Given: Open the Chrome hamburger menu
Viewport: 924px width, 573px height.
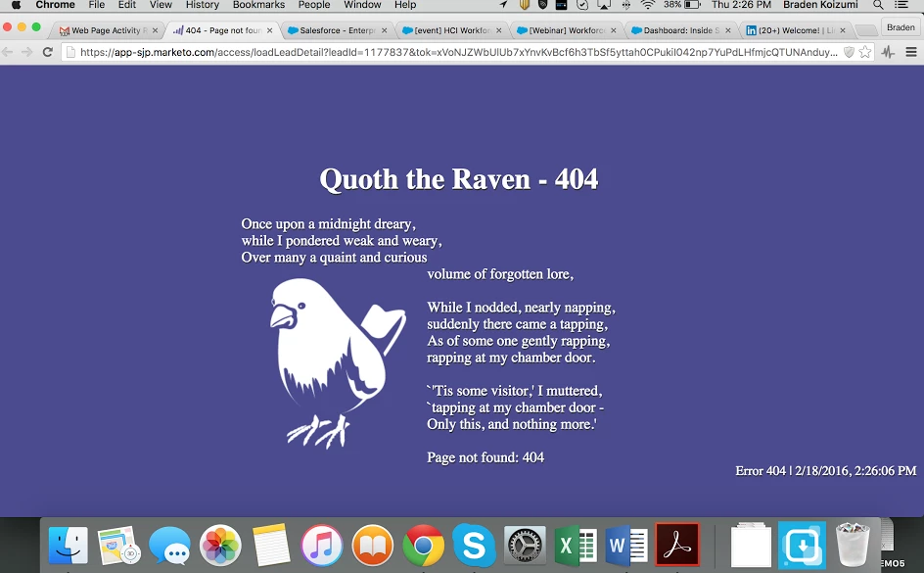Looking at the screenshot, I should pyautogui.click(x=911, y=52).
